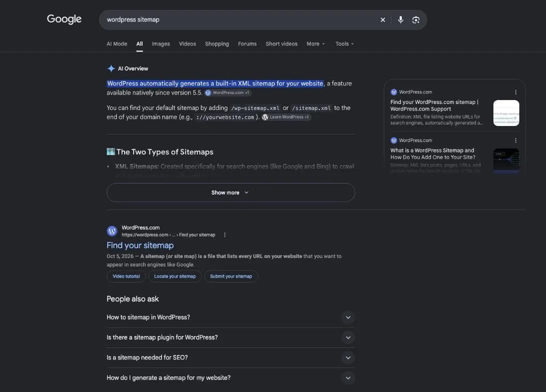This screenshot has width=546, height=392.
Task: Open 'Find your WordPress.com sitemap' sidebar link
Action: tap(434, 105)
